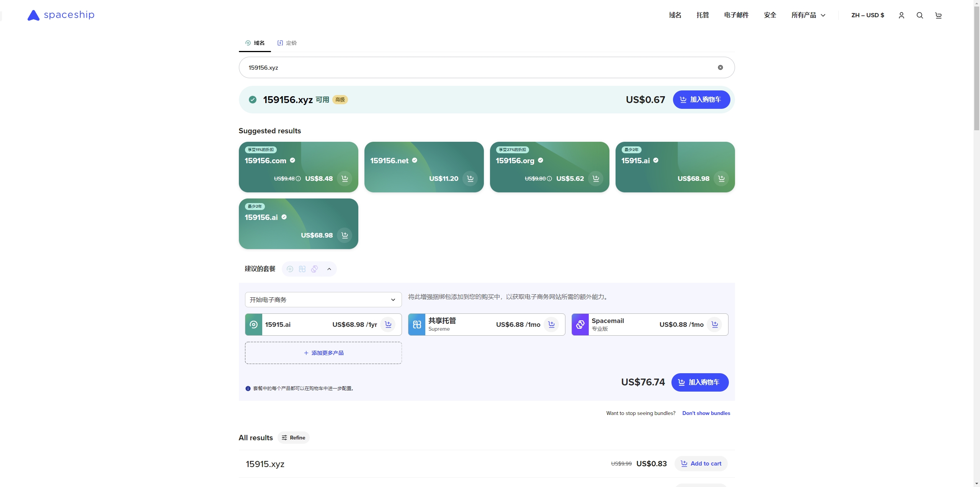This screenshot has width=980, height=487.
Task: Show info for 159156.org original price
Action: (x=549, y=179)
